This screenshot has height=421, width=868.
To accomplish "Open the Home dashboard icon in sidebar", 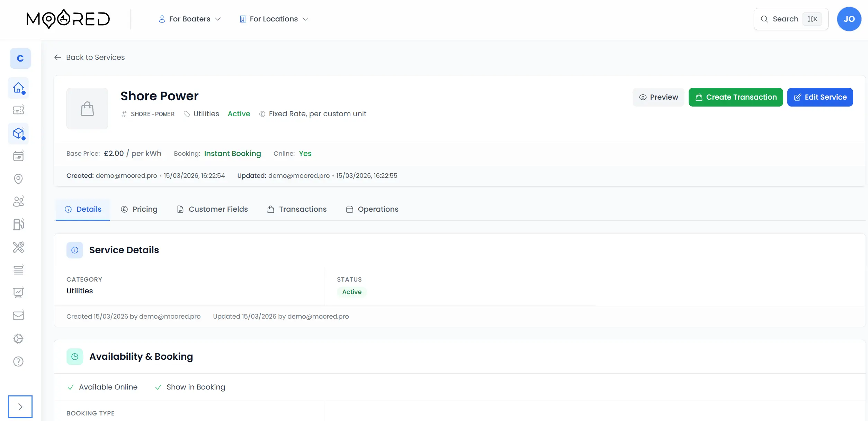I will point(18,88).
